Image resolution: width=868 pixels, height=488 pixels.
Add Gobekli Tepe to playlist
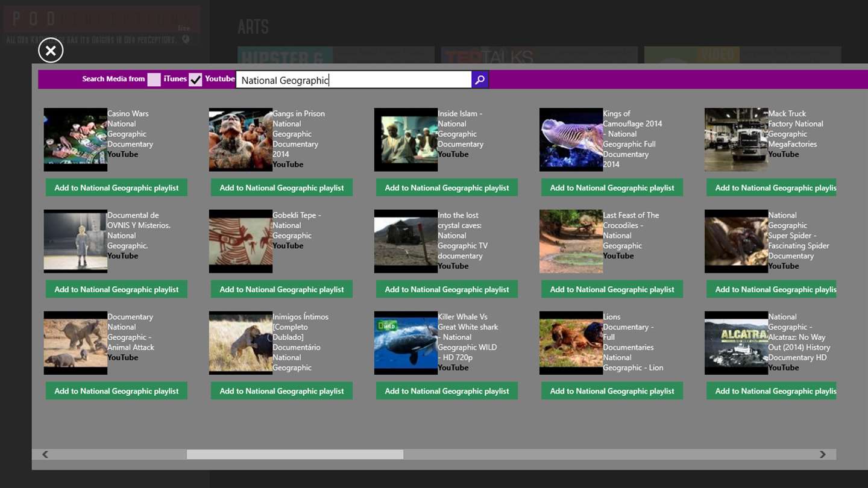click(281, 289)
